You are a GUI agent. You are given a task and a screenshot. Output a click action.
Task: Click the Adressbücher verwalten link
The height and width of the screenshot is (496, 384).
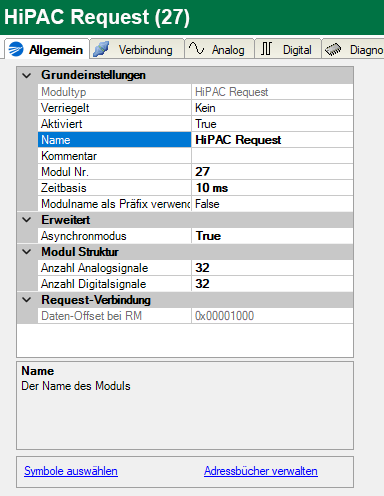[261, 471]
